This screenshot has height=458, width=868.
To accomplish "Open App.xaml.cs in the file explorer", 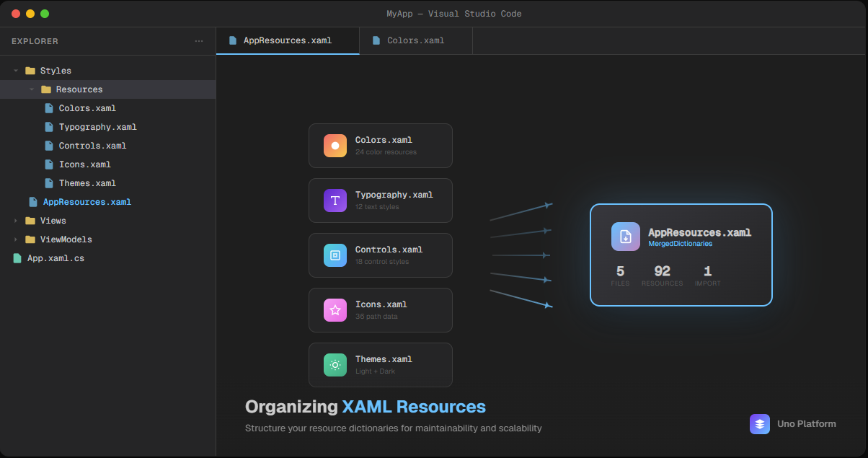I will [56, 258].
